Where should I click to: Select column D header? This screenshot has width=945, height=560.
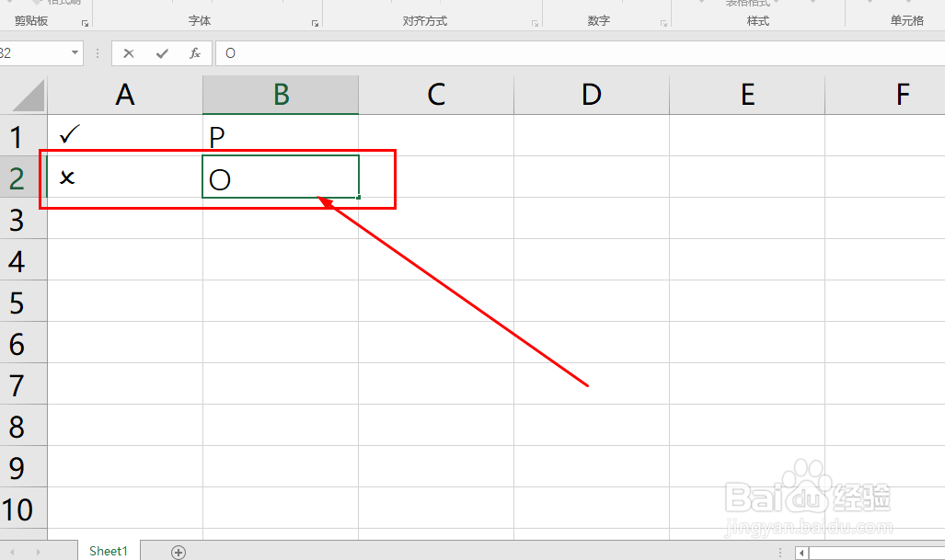pos(592,94)
